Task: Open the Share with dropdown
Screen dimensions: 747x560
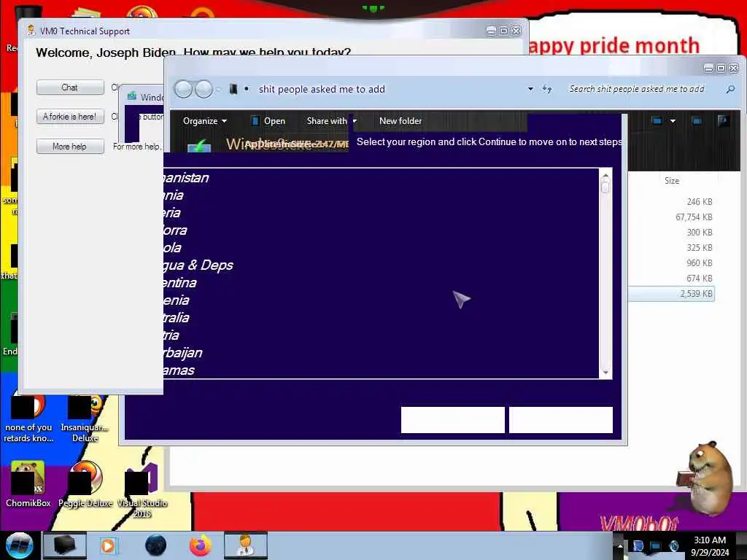Action: 332,121
